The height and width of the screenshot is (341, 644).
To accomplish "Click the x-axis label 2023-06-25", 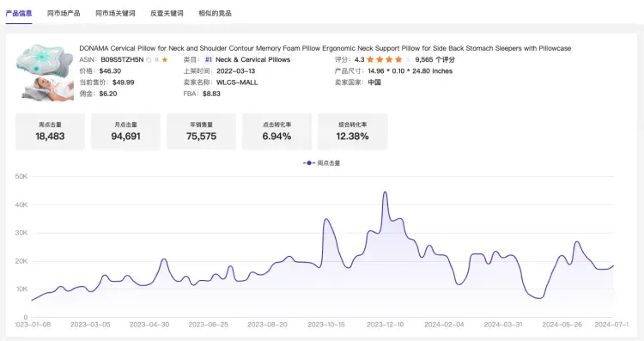I will coord(209,325).
